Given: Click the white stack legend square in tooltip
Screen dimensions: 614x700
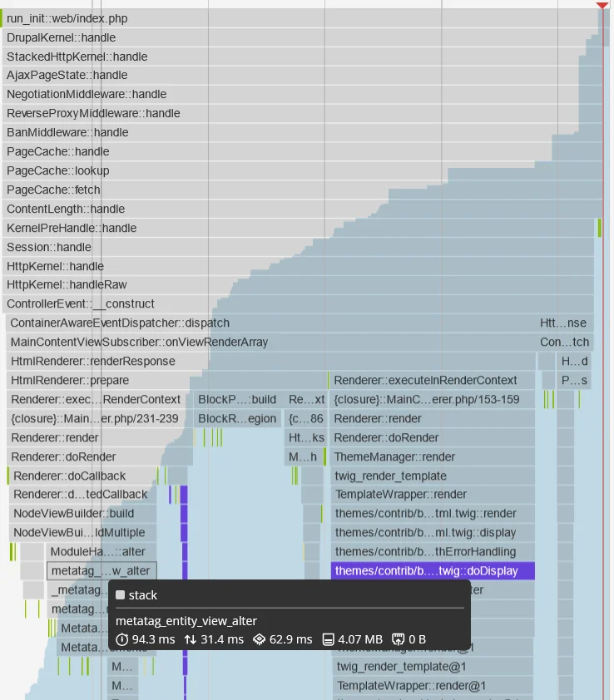Looking at the screenshot, I should pos(120,594).
